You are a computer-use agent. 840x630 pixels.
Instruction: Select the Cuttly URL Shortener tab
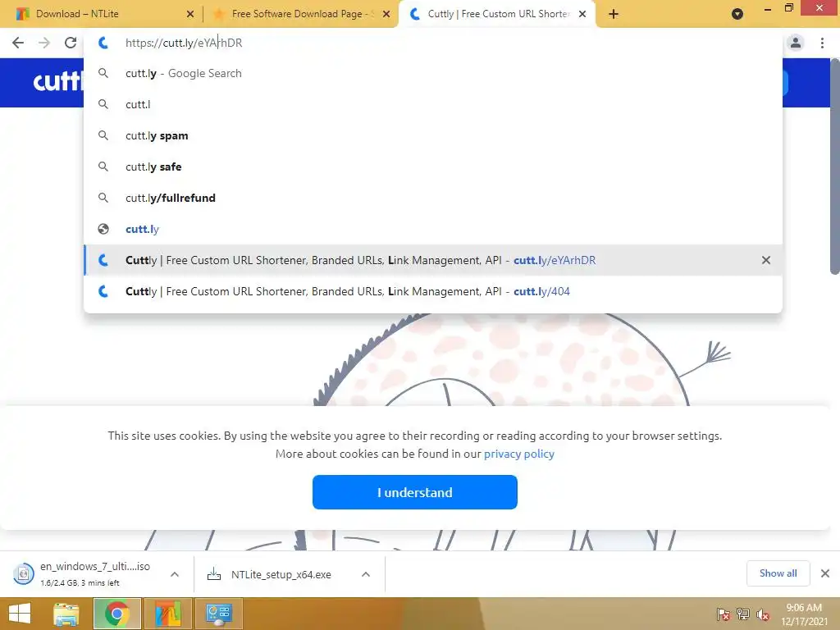coord(498,14)
